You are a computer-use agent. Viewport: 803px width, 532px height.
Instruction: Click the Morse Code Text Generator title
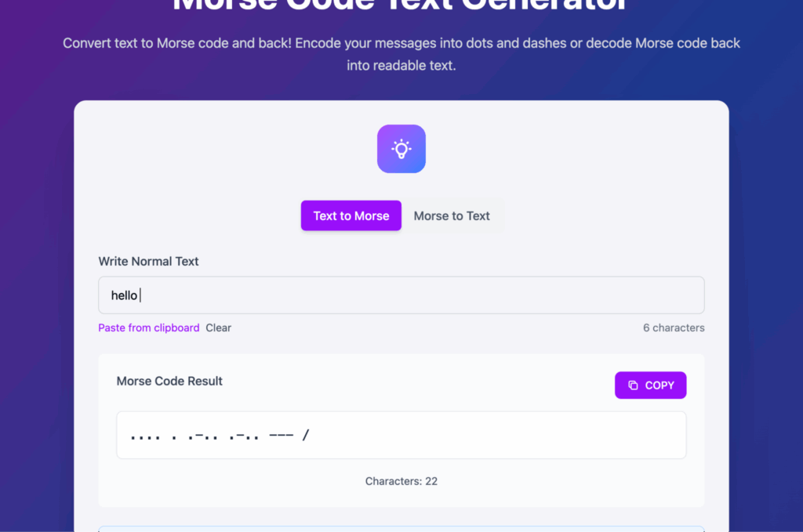tap(401, 6)
